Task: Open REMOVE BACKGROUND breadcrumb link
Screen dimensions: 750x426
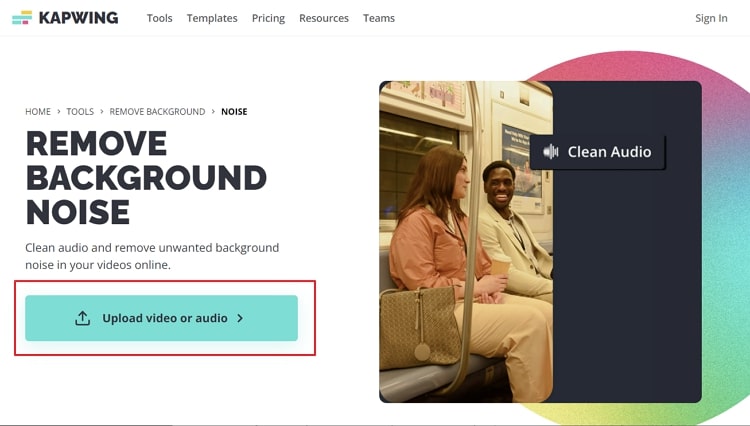Action: coord(157,111)
